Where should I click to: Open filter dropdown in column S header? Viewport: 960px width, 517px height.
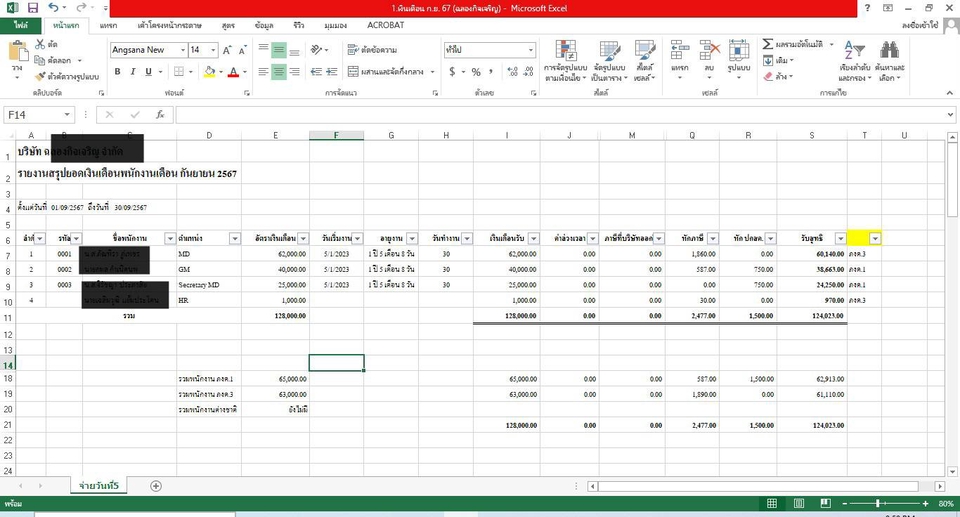[x=841, y=238]
